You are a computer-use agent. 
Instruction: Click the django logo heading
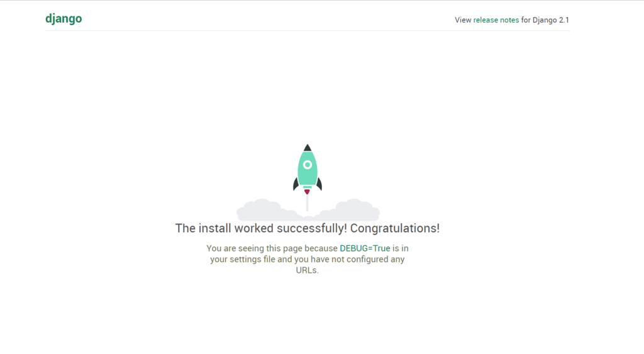[64, 19]
